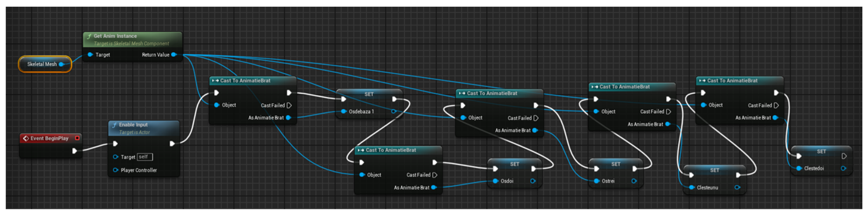The width and height of the screenshot is (868, 215).
Task: Click Target pin circle on Enable Input
Action: (x=116, y=157)
